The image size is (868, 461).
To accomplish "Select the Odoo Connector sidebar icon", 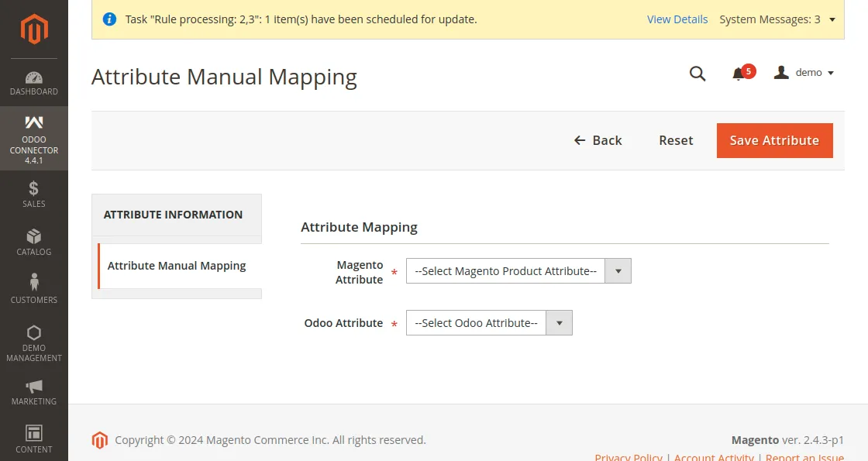I will 34,138.
